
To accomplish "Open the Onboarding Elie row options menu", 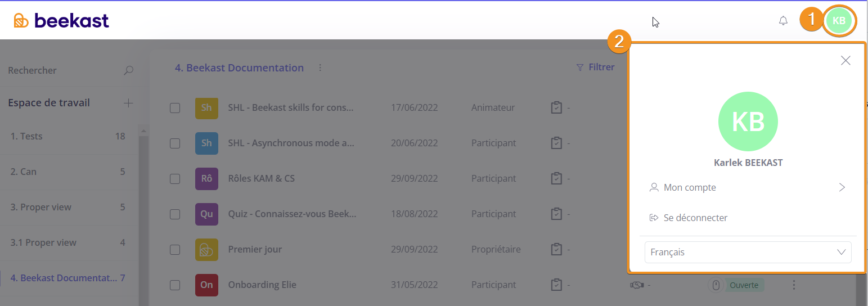I will click(794, 285).
